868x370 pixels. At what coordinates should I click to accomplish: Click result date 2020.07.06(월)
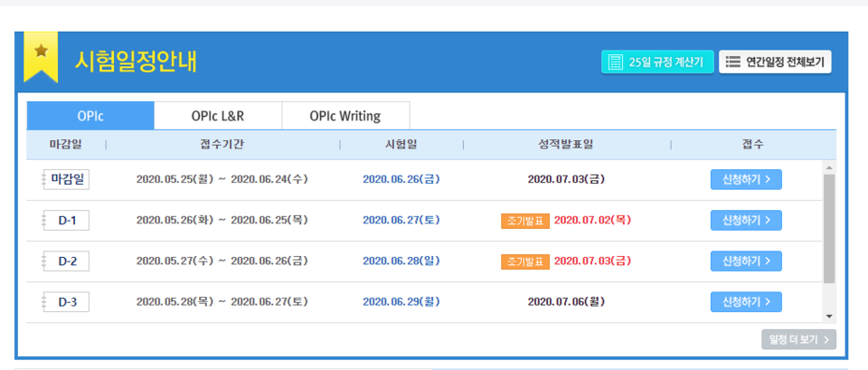pos(566,302)
